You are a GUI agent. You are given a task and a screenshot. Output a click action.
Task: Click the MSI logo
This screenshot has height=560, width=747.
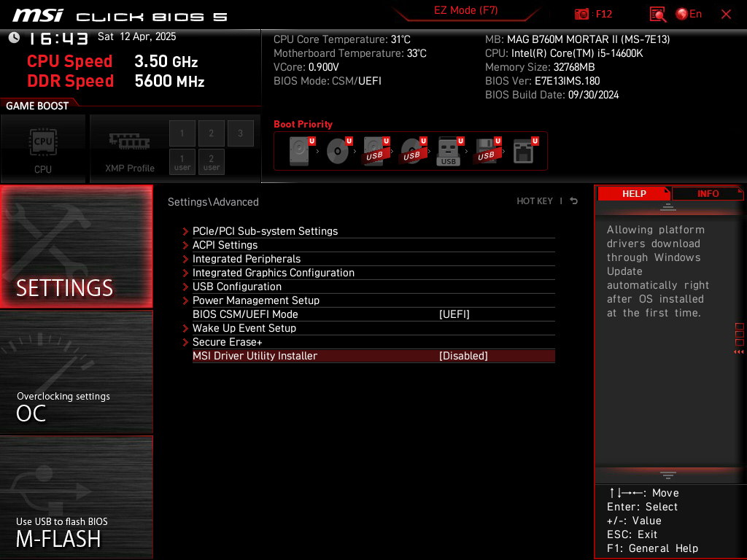click(38, 15)
